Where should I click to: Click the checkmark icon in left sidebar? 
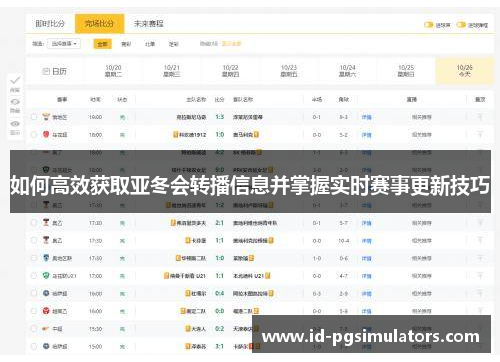15,80
